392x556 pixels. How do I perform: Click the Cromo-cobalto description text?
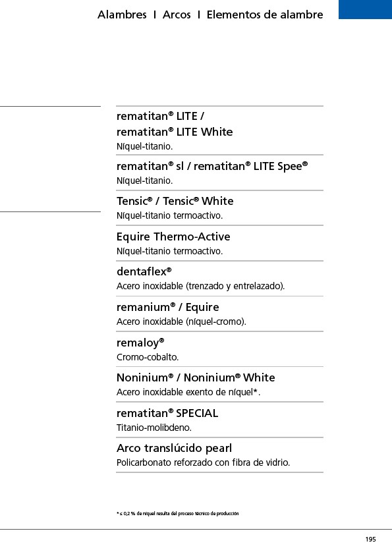tap(148, 357)
